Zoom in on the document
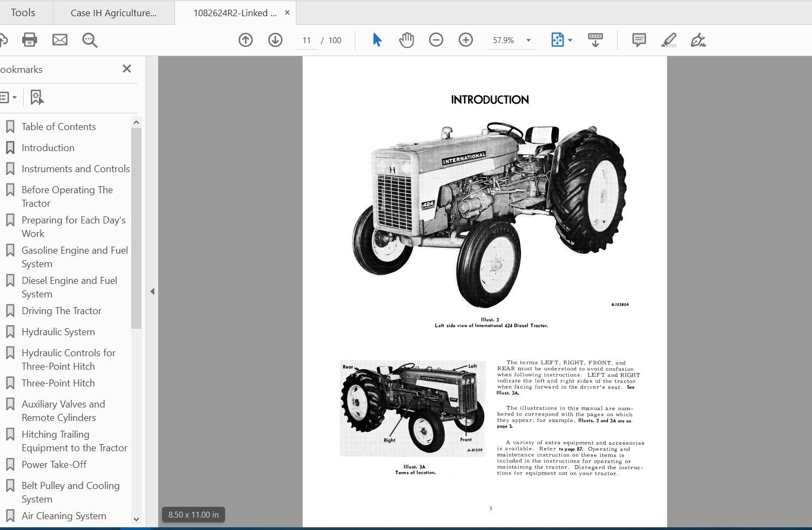 (x=465, y=39)
